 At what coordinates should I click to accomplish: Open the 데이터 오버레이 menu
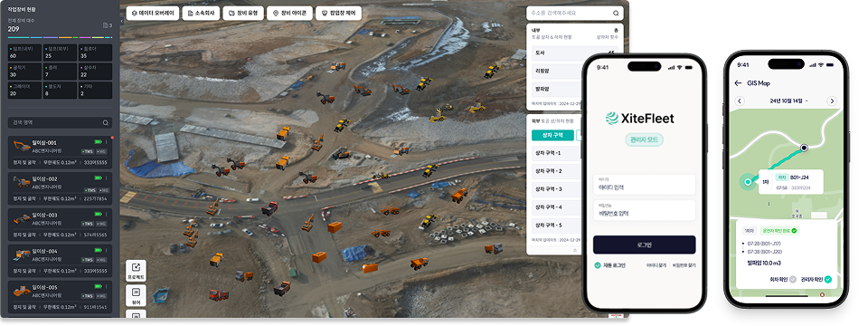pyautogui.click(x=152, y=14)
